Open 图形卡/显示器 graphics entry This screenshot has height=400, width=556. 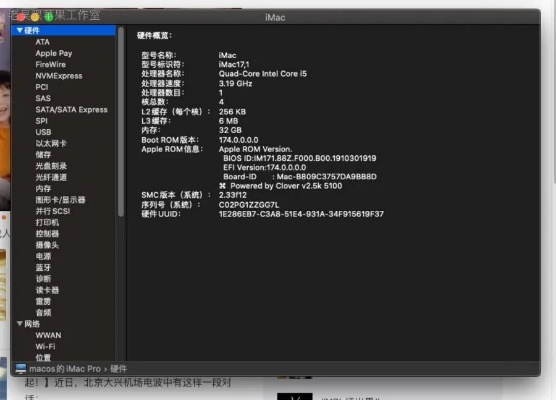pos(60,200)
